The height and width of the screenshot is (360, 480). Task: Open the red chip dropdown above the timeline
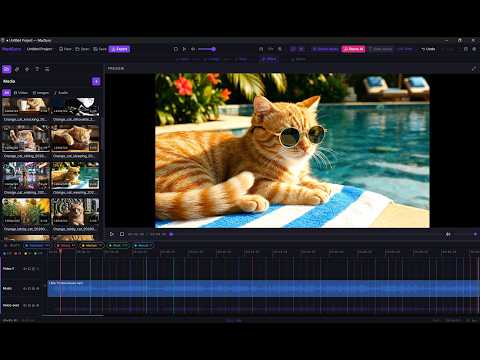pos(66,245)
